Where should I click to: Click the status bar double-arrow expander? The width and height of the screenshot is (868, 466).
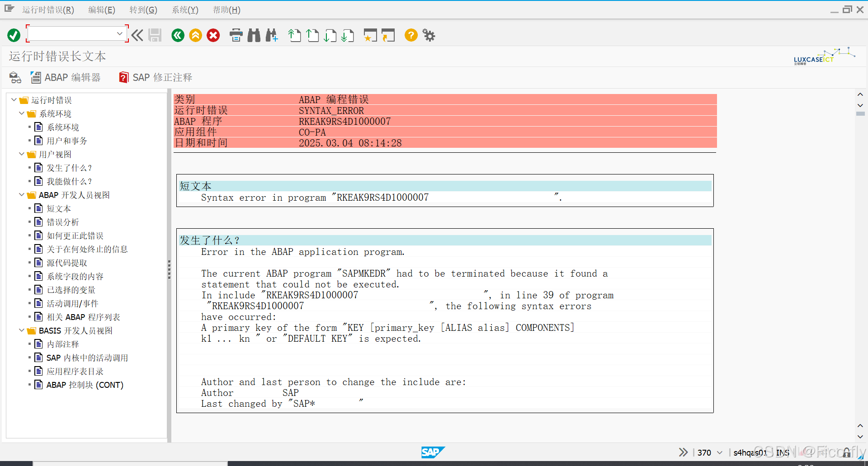pos(683,452)
